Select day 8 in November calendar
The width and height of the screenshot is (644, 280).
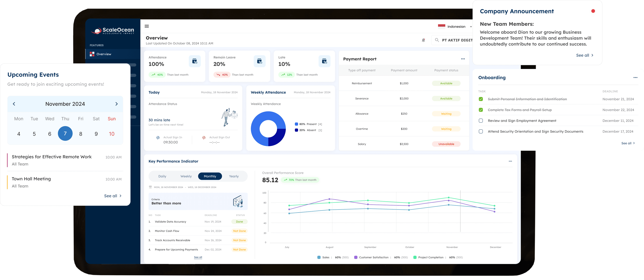81,134
